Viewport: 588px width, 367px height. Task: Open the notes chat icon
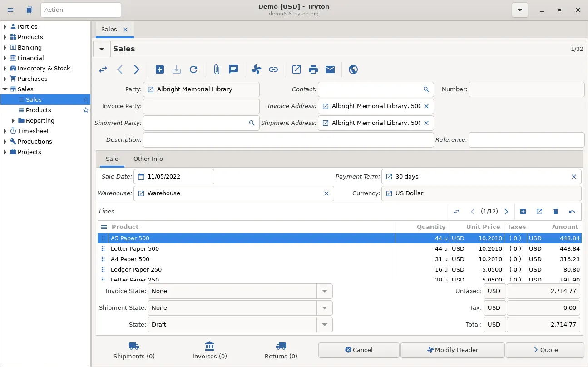coord(233,69)
